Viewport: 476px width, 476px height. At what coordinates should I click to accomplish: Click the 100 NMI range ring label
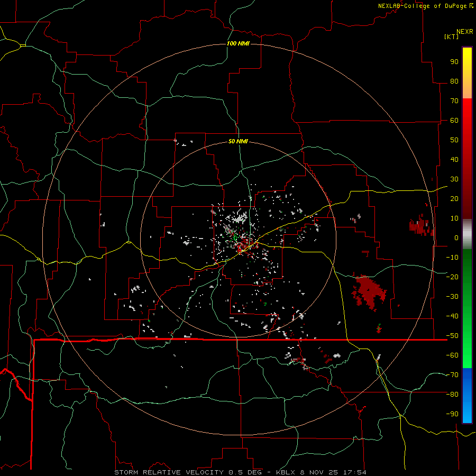coord(238,43)
